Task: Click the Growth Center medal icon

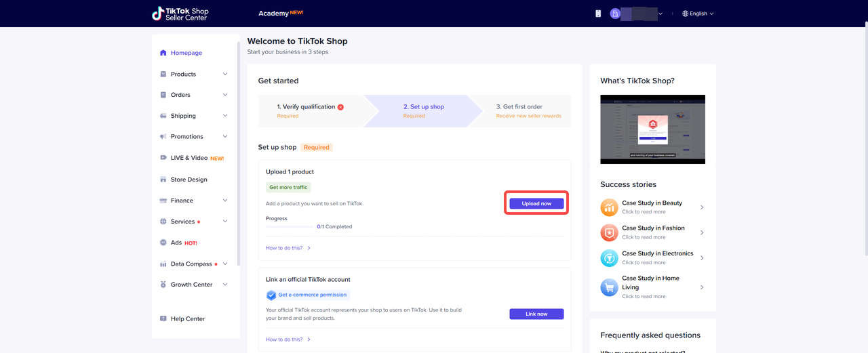Action: (163, 285)
